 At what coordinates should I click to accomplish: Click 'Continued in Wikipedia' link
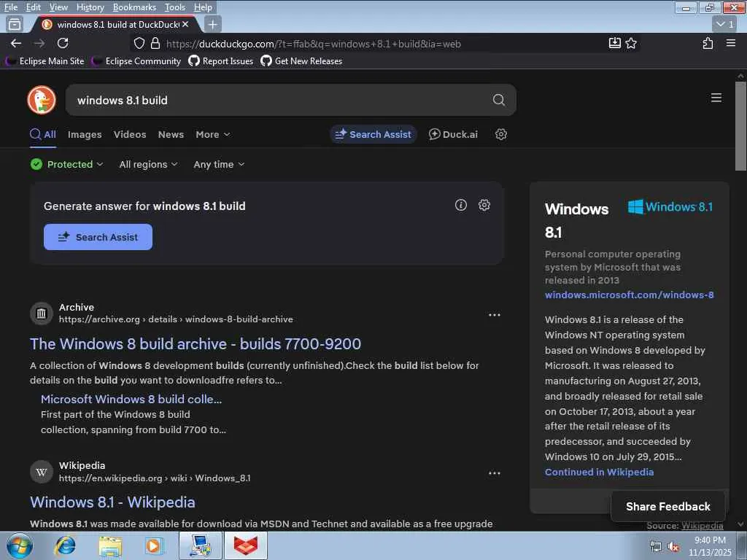pyautogui.click(x=599, y=472)
